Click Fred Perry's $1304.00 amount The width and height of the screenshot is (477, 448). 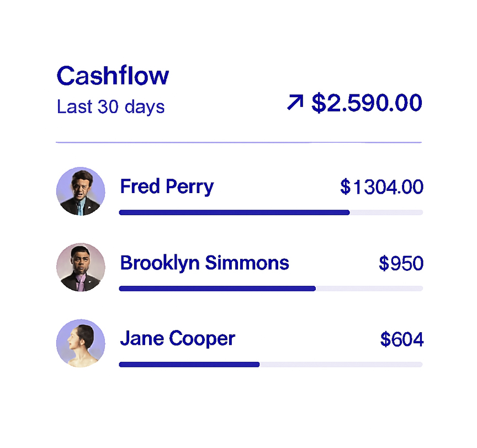pyautogui.click(x=381, y=188)
